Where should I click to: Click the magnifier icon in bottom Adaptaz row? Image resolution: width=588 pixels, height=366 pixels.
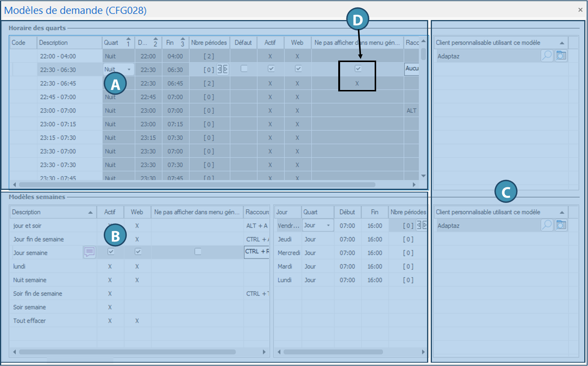coord(547,226)
